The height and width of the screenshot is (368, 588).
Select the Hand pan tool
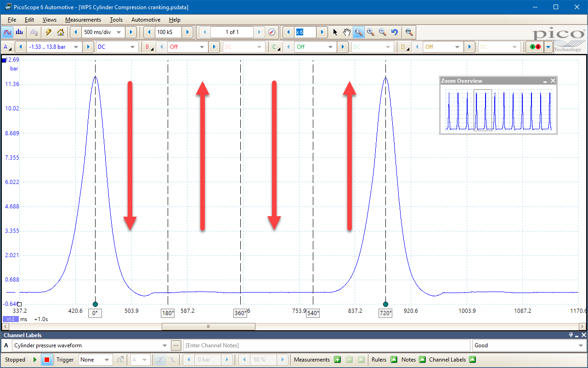(x=347, y=32)
